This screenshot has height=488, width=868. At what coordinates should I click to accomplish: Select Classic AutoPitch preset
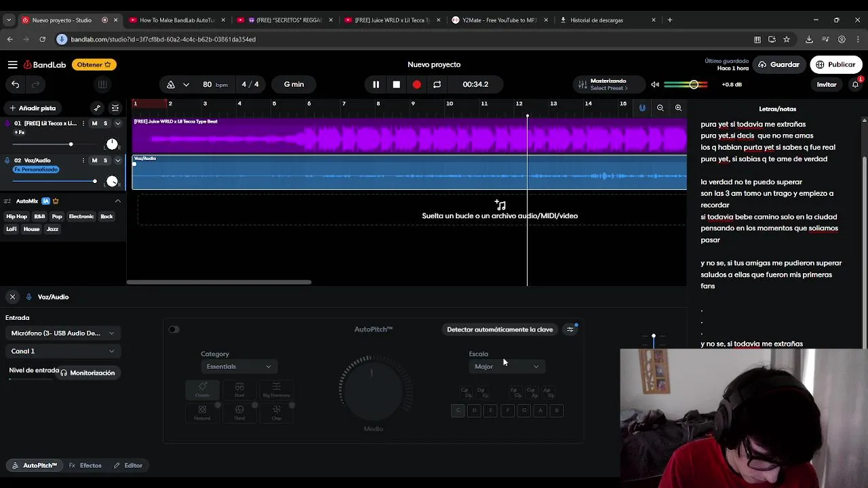point(202,390)
